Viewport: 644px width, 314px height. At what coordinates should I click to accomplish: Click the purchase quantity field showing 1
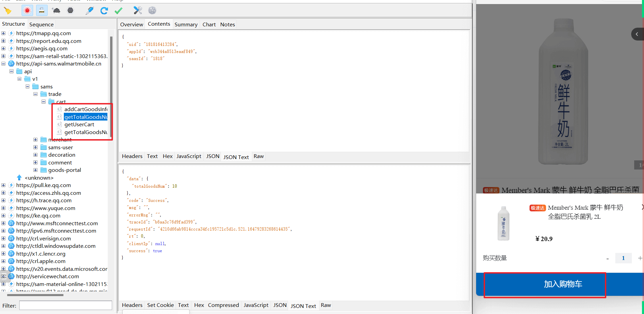click(x=623, y=258)
